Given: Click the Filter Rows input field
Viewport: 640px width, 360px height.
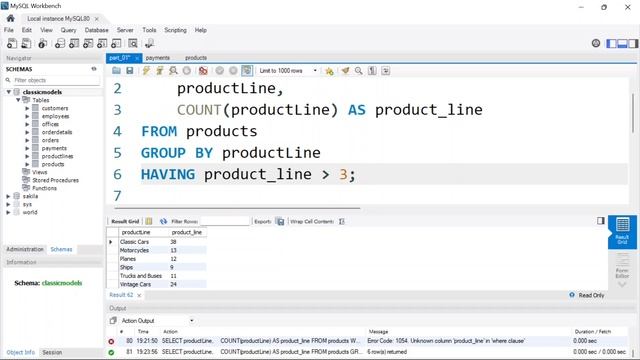Looking at the screenshot, I should [x=225, y=221].
